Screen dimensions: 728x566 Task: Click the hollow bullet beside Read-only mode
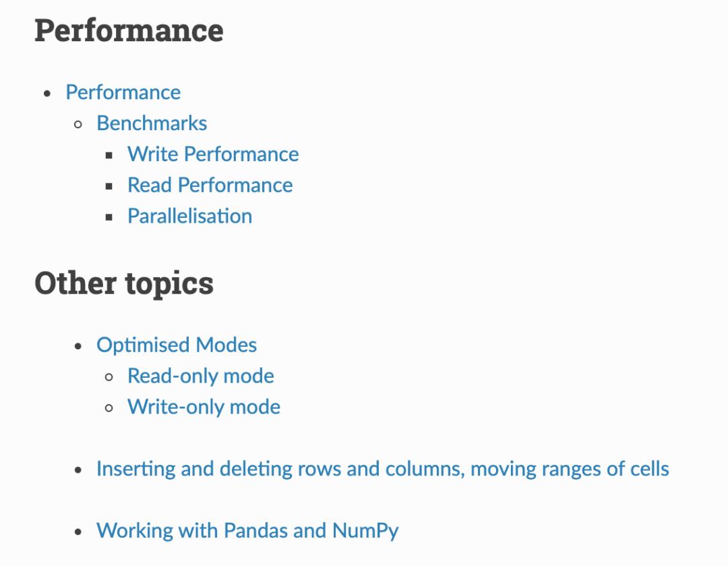[109, 377]
